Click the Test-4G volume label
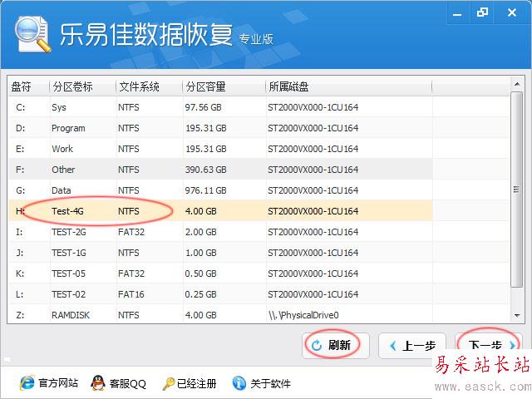532x399 pixels. pos(67,211)
